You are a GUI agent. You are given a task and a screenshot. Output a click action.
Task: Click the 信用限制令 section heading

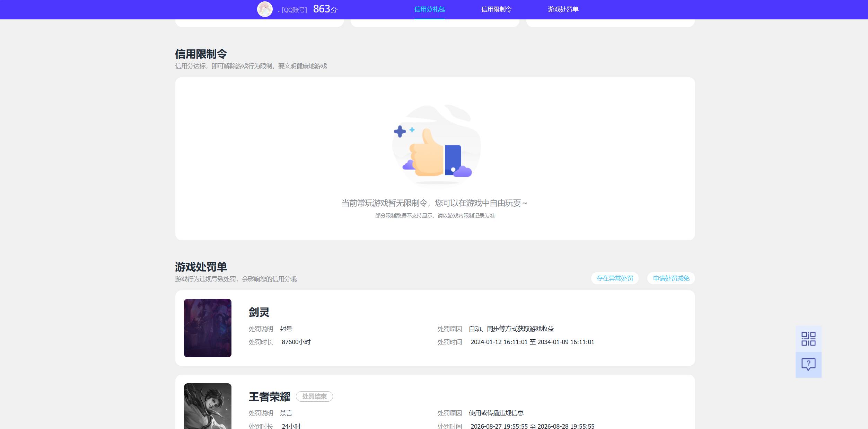point(201,54)
